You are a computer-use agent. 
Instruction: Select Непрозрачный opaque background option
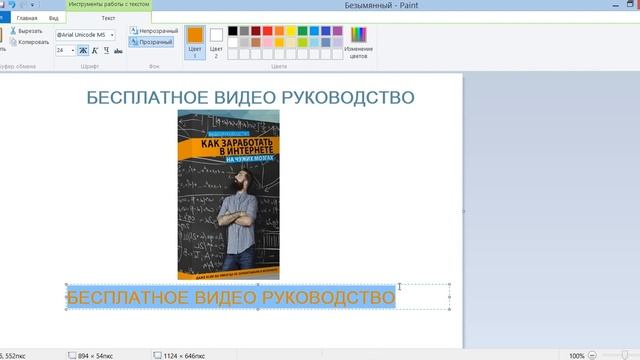click(x=154, y=31)
